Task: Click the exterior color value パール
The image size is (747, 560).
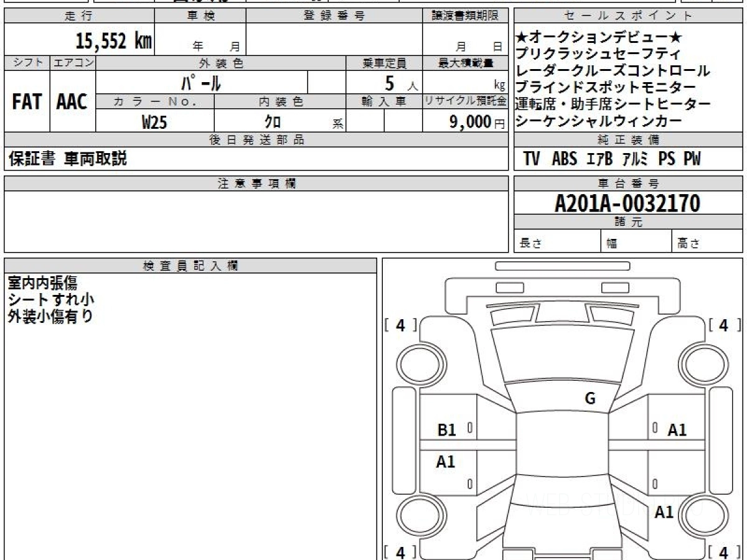Action: (201, 83)
